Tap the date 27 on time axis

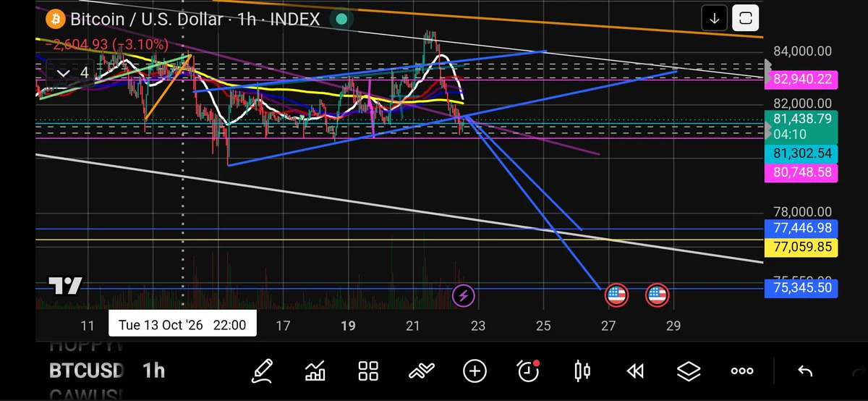(608, 326)
